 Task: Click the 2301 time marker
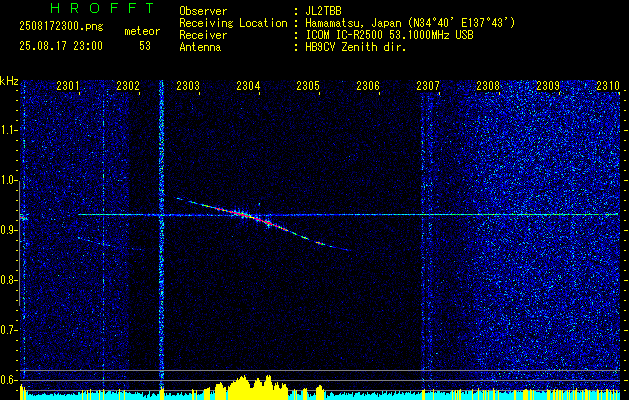tap(68, 85)
